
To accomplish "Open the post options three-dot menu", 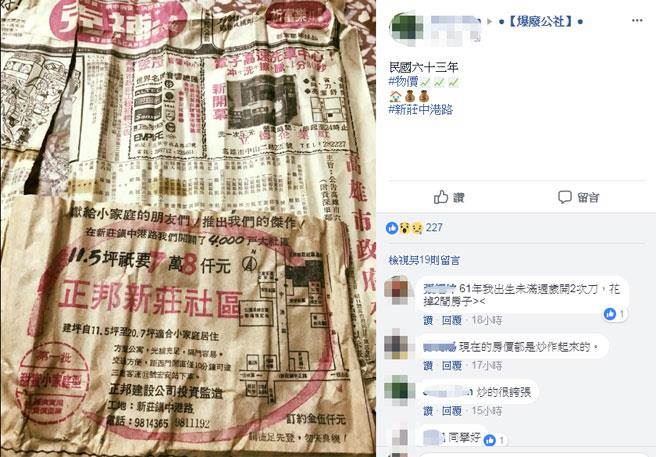I will tap(637, 21).
